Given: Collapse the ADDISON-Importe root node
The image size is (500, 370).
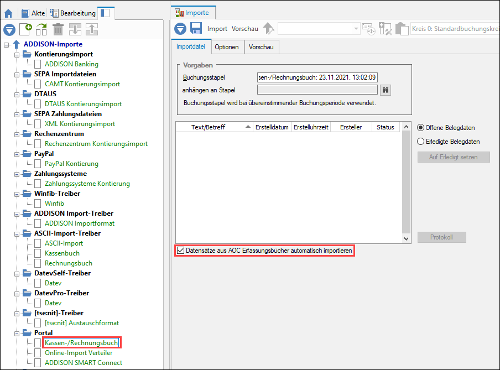Looking at the screenshot, I should pyautogui.click(x=7, y=44).
